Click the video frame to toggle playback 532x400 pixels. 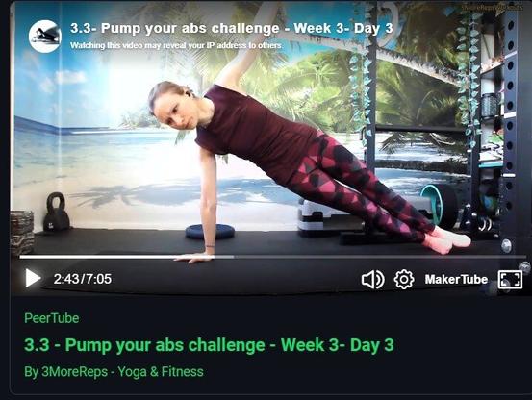(268, 136)
